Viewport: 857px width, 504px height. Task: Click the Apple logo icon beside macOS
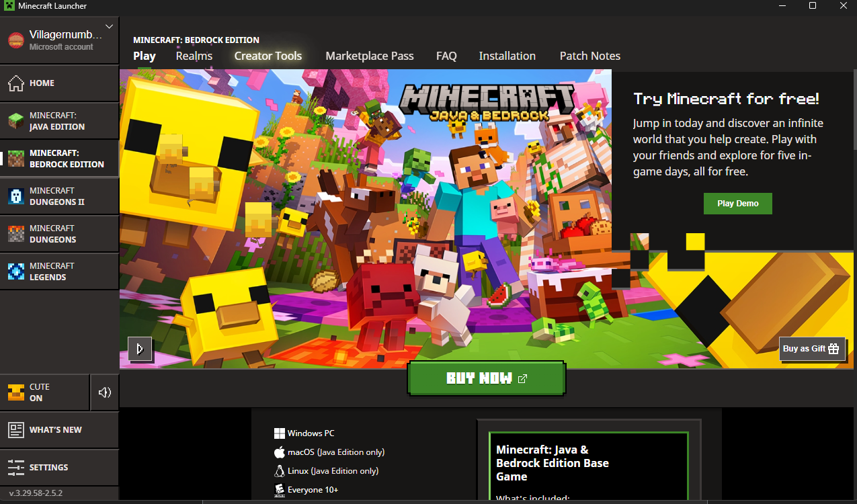tap(280, 452)
